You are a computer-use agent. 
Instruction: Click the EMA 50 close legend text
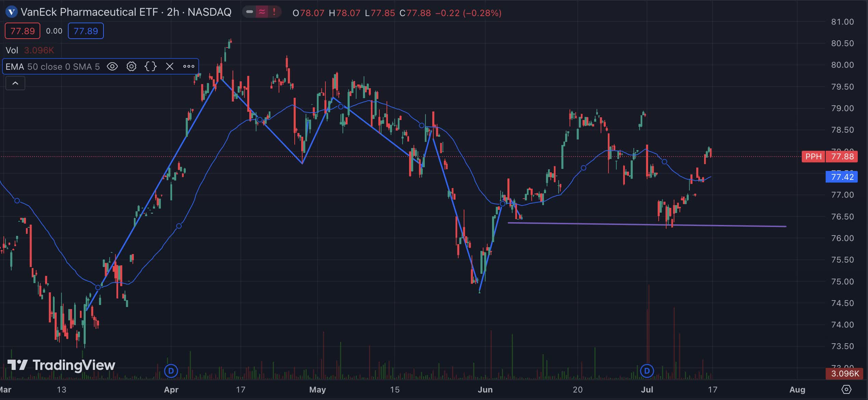click(x=53, y=66)
